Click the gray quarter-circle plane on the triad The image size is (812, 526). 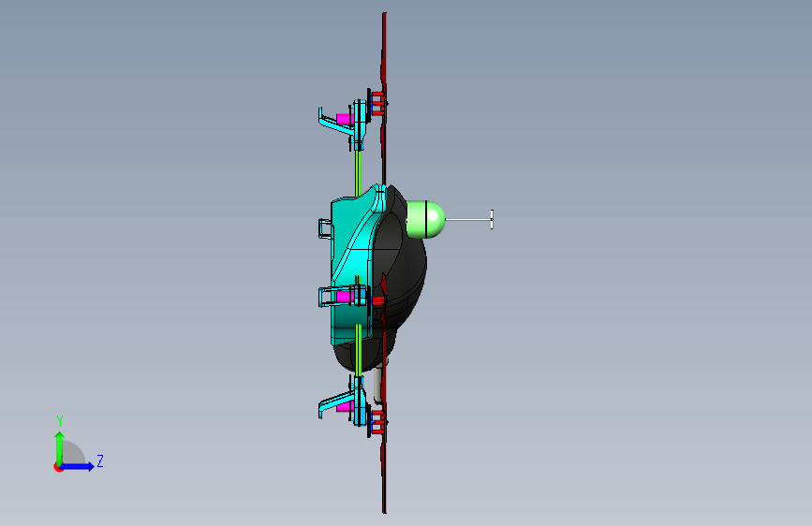[x=74, y=453]
